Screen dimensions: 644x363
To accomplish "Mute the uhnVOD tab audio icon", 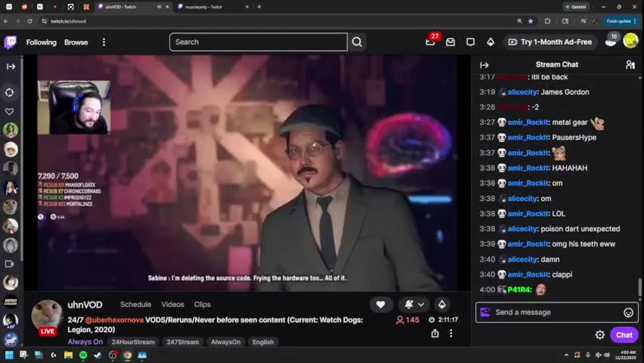I will 159,7.
